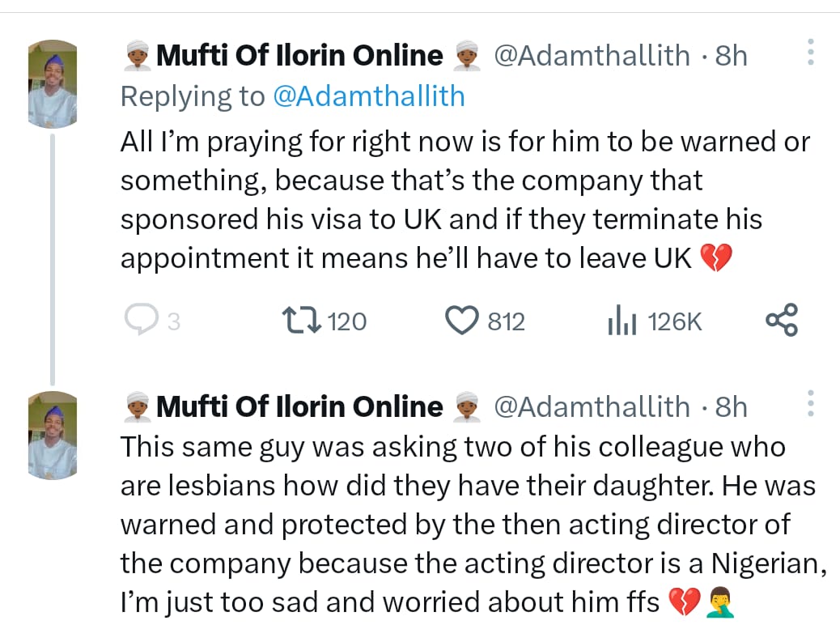Open the first tweet's profile avatar
This screenshot has width=840, height=642.
click(x=53, y=85)
